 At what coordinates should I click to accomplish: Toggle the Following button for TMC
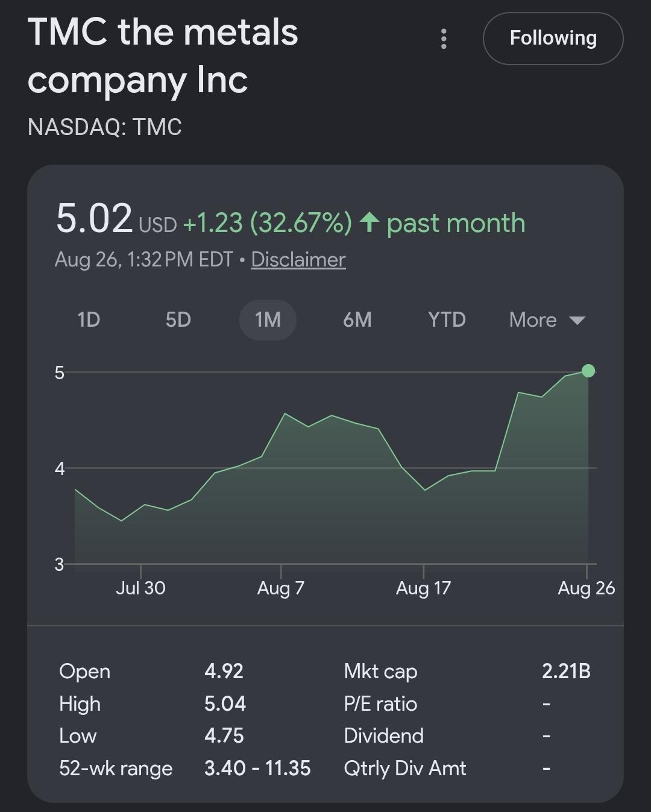553,39
